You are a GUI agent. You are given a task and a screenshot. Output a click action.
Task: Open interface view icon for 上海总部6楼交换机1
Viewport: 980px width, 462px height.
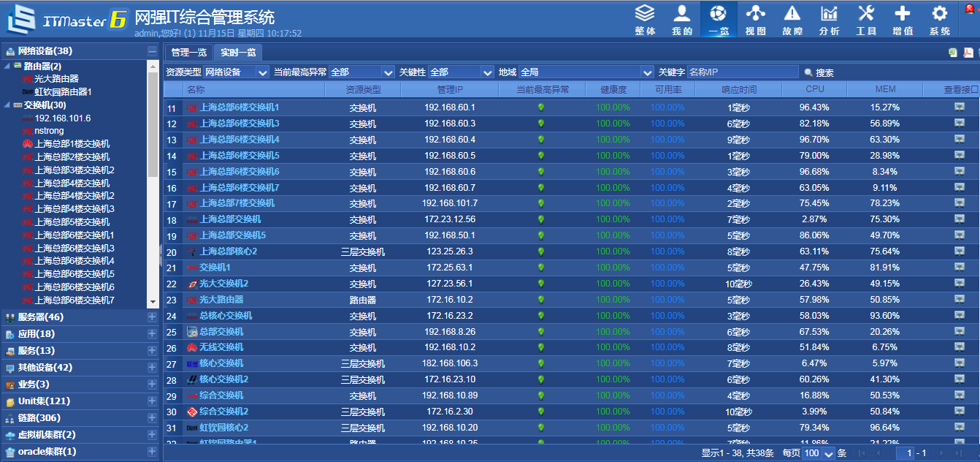pyautogui.click(x=960, y=106)
